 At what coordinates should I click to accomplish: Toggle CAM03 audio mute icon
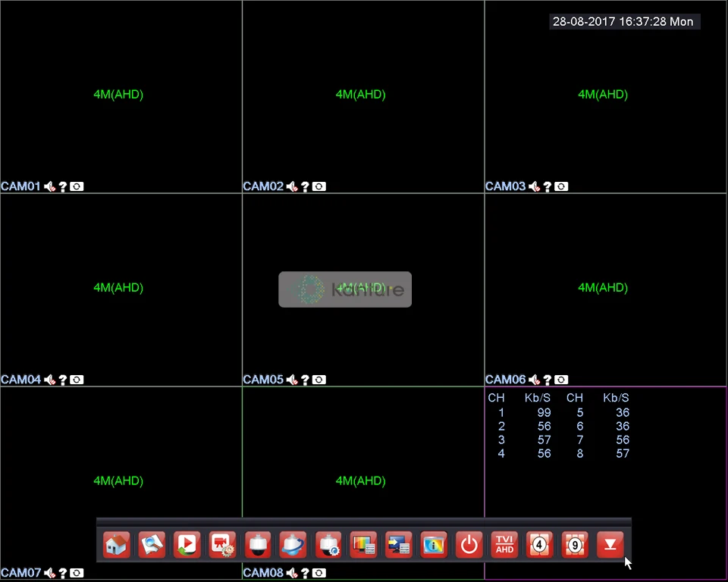pyautogui.click(x=535, y=186)
